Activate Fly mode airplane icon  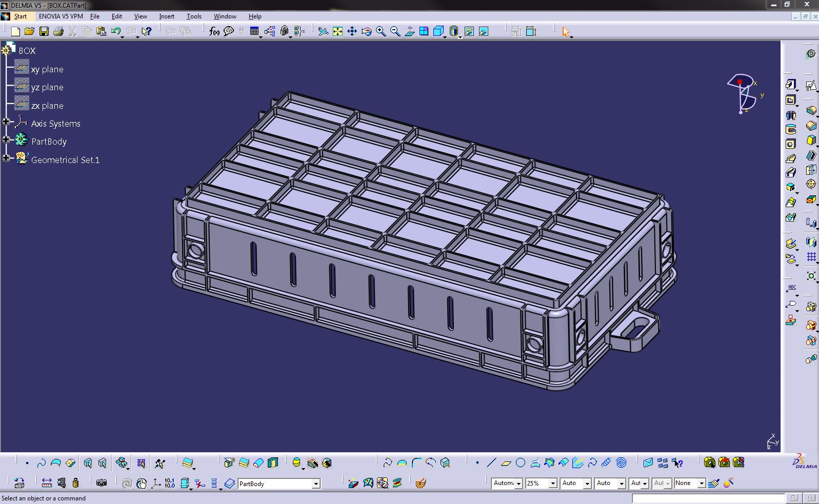click(x=323, y=32)
